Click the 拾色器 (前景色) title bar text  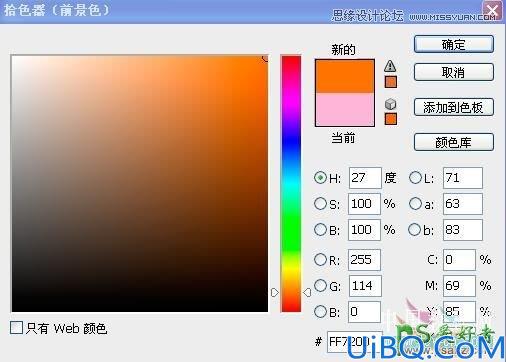tap(56, 10)
